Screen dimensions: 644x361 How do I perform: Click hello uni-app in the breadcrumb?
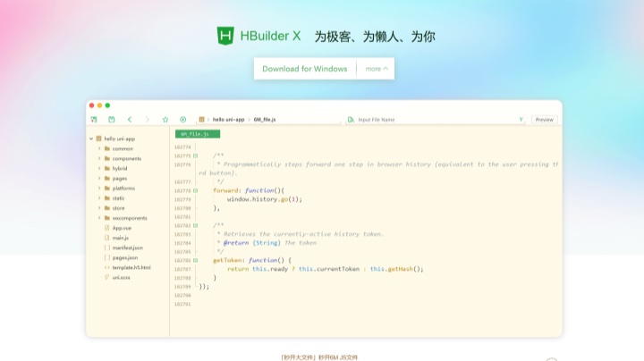228,120
